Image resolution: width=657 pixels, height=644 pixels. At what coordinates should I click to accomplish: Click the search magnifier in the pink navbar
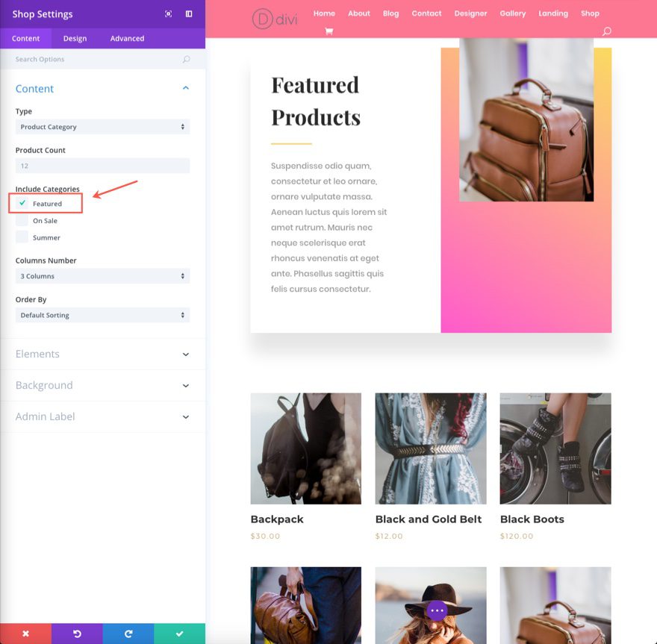(607, 31)
